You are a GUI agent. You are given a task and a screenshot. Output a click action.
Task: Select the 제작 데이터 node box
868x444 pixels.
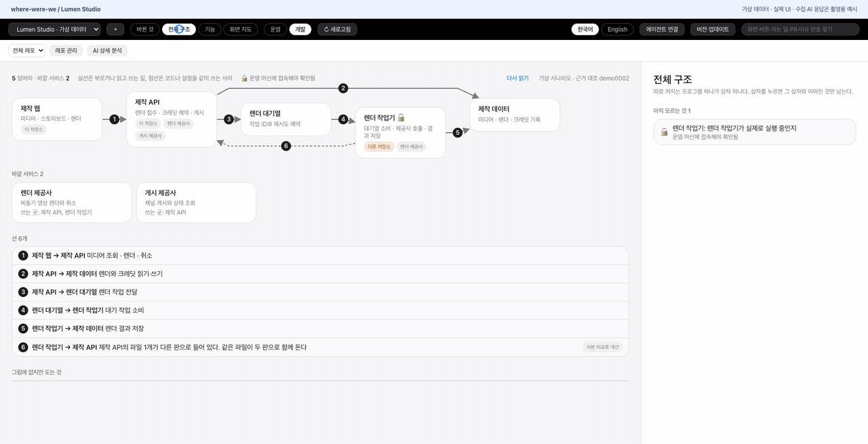click(515, 115)
